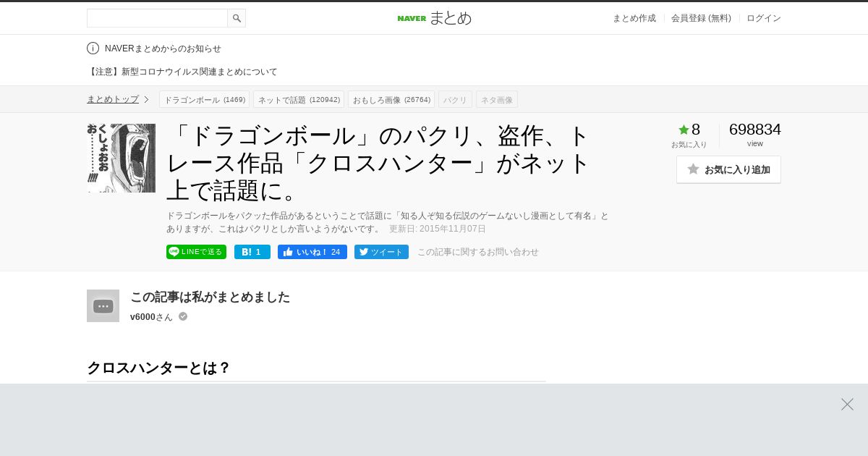
Task: Click the 更新日: 2015年11月07日 text
Action: [x=438, y=229]
